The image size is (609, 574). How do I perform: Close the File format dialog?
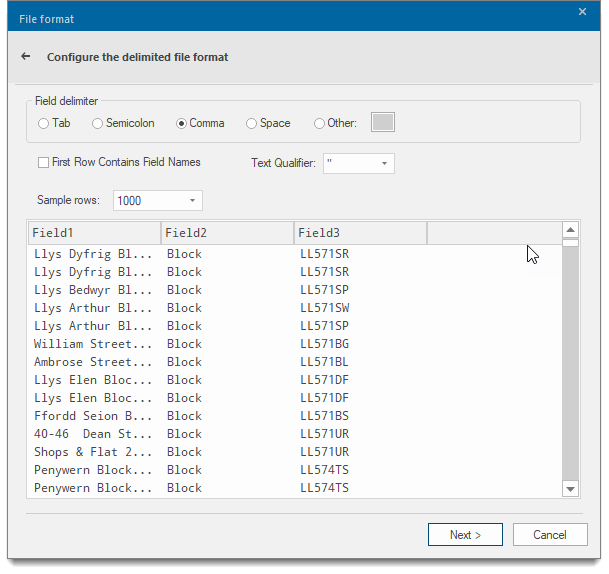(582, 12)
